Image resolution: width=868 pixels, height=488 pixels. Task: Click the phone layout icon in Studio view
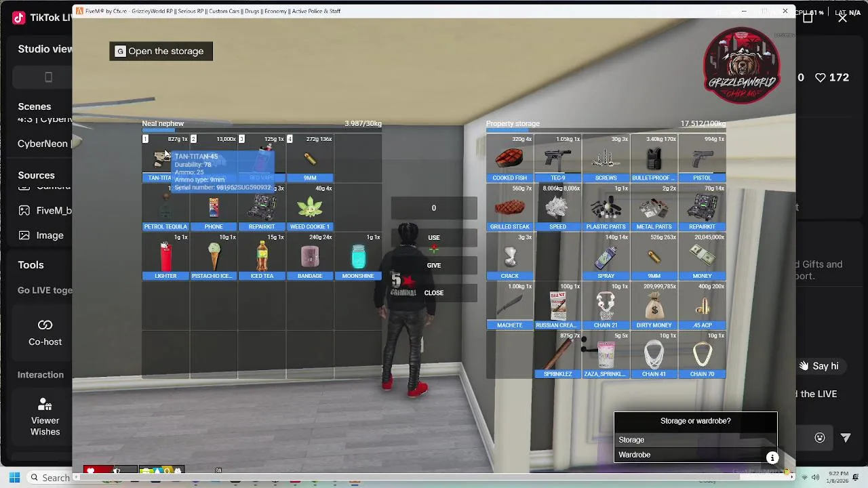click(x=48, y=77)
